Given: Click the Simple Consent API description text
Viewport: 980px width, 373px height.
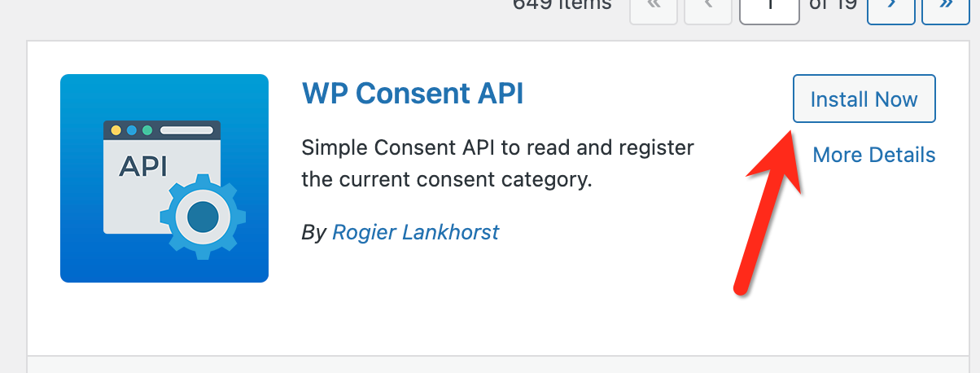Looking at the screenshot, I should point(497,163).
